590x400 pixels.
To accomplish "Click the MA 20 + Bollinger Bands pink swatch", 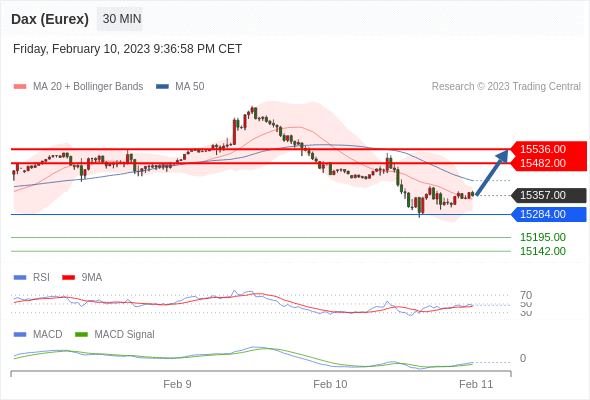I will pyautogui.click(x=20, y=87).
